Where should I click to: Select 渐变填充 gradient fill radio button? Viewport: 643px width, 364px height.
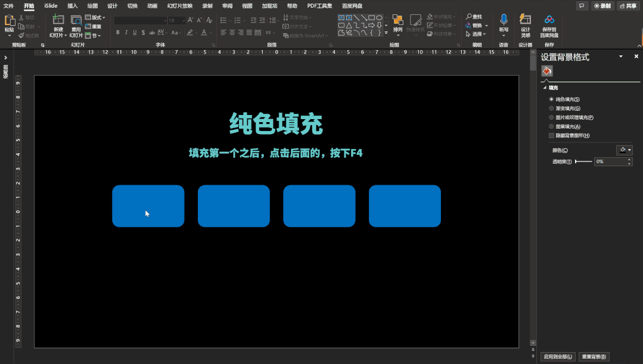click(551, 108)
